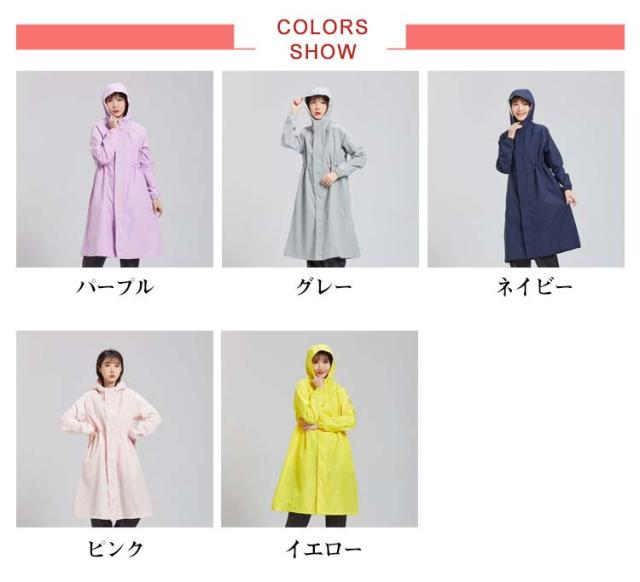Click the グレー color label
The height and width of the screenshot is (582, 640).
[324, 287]
